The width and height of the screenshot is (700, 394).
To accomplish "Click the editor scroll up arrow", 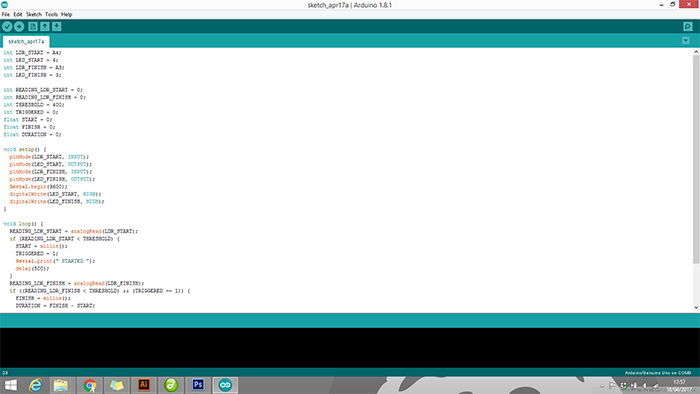I will (x=696, y=52).
